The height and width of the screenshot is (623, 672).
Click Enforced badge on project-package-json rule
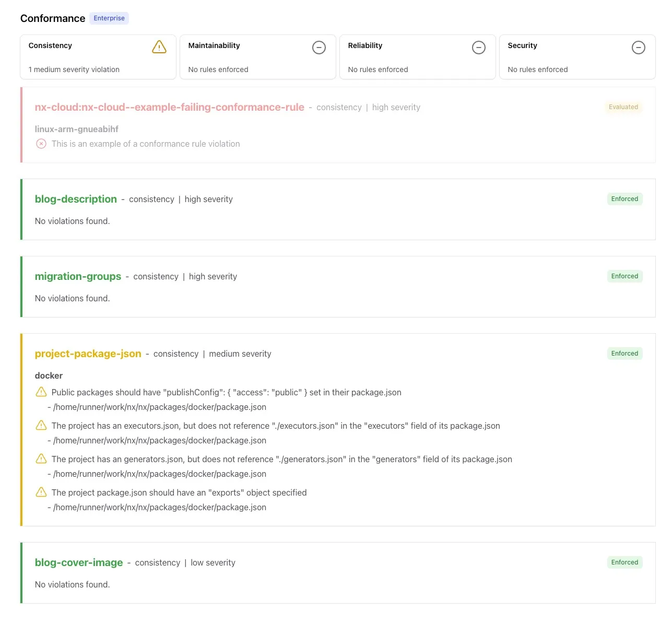pos(624,354)
